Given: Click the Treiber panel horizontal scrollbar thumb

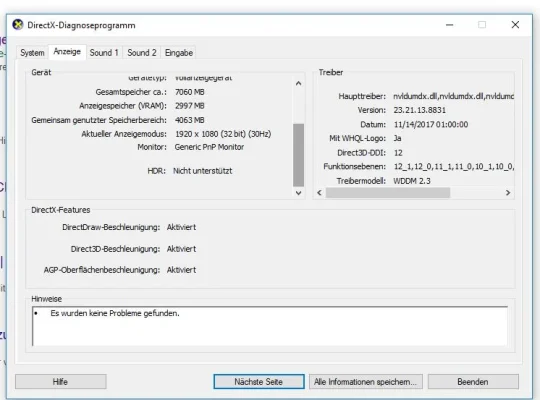Looking at the screenshot, I should 388,193.
